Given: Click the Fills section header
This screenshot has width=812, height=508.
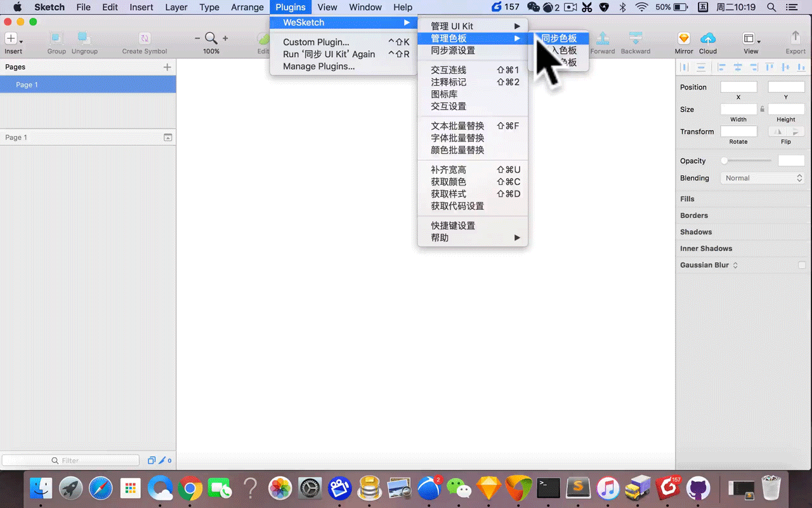Looking at the screenshot, I should (743, 199).
